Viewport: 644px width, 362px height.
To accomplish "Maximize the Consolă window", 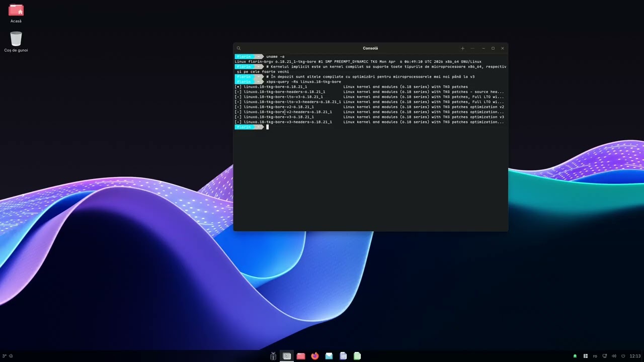I will 493,48.
